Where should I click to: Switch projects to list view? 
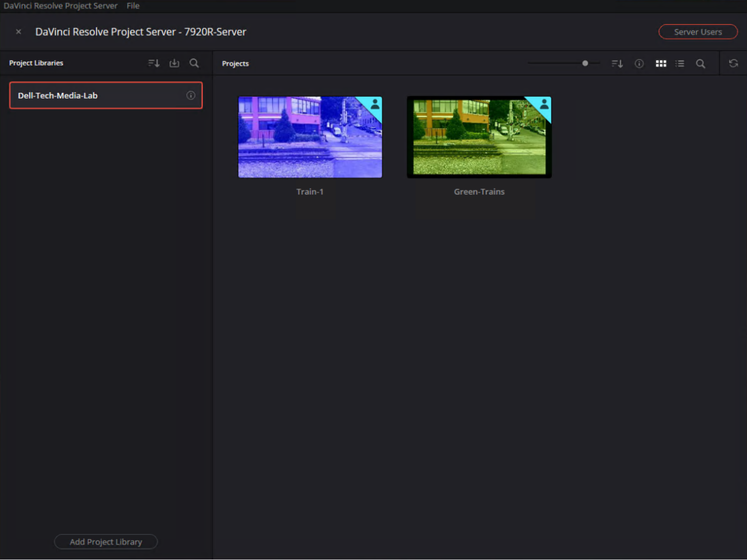[680, 64]
